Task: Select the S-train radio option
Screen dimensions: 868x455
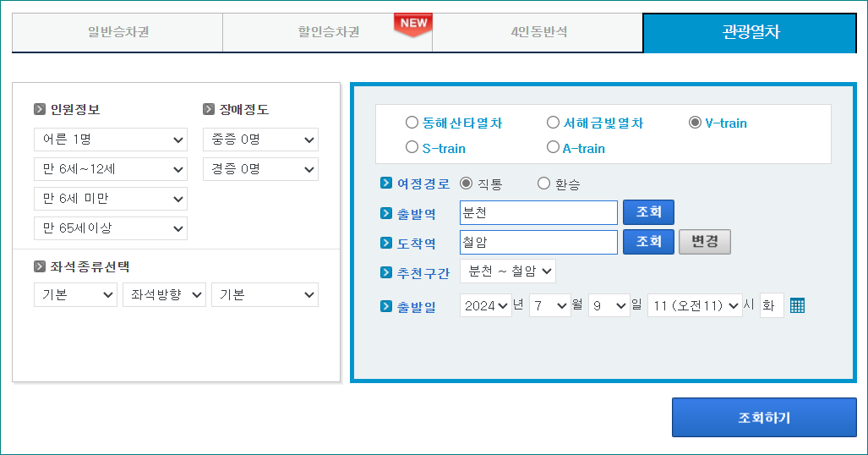Action: tap(412, 147)
